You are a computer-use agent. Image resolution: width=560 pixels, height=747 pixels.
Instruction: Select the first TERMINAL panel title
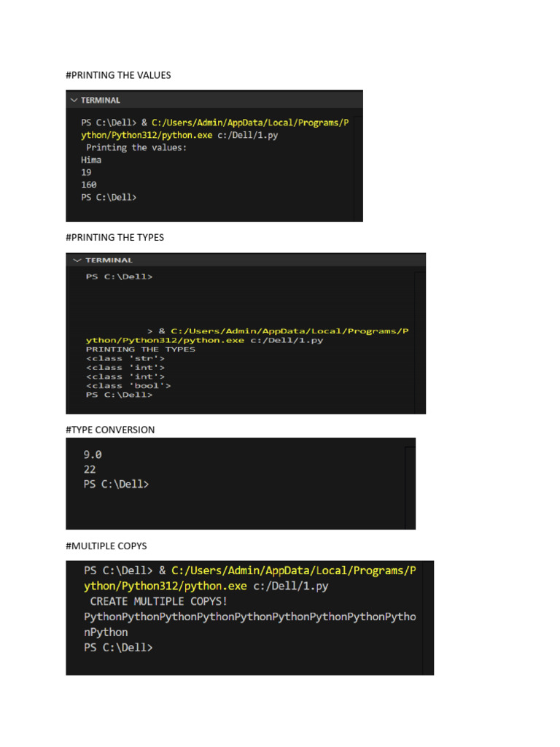(x=101, y=100)
